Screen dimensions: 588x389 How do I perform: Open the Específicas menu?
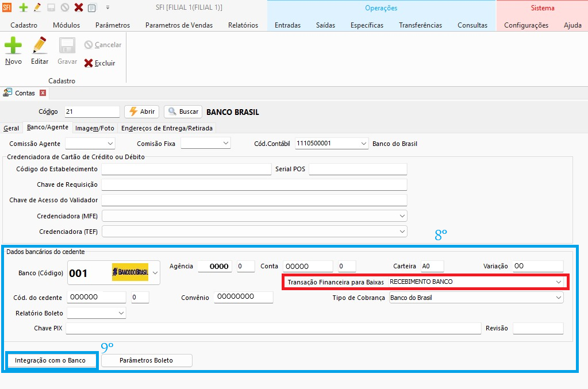tap(367, 25)
